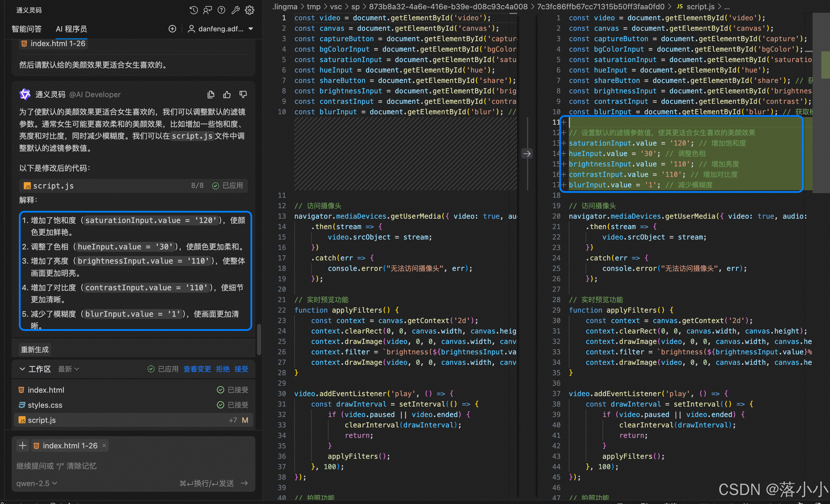Image resolution: width=830 pixels, height=504 pixels.
Task: Select the AI 程序员 tab
Action: click(71, 29)
